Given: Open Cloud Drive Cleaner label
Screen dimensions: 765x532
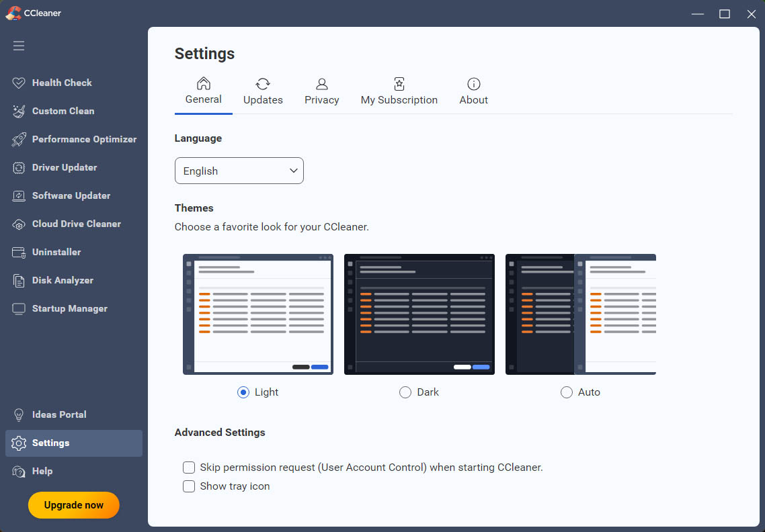Looking at the screenshot, I should [77, 224].
